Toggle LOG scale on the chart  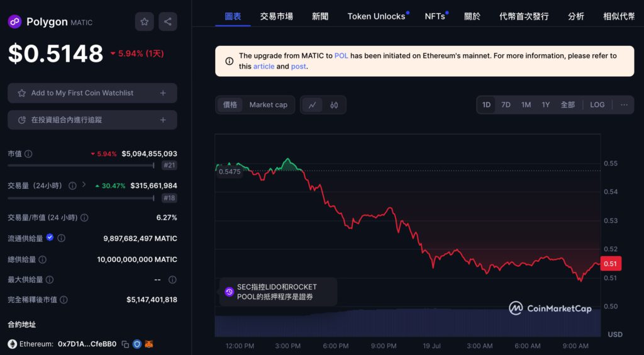click(x=597, y=104)
